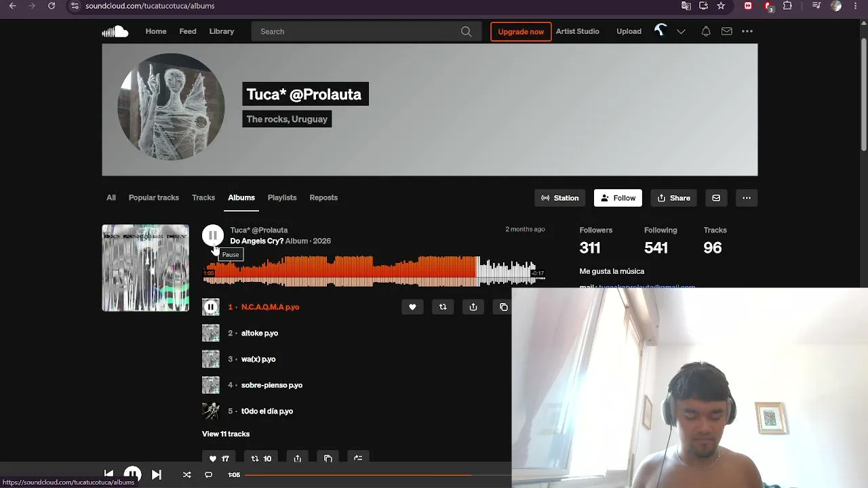The width and height of the screenshot is (868, 488).
Task: Toggle shuffle in the player bar
Action: 186,474
